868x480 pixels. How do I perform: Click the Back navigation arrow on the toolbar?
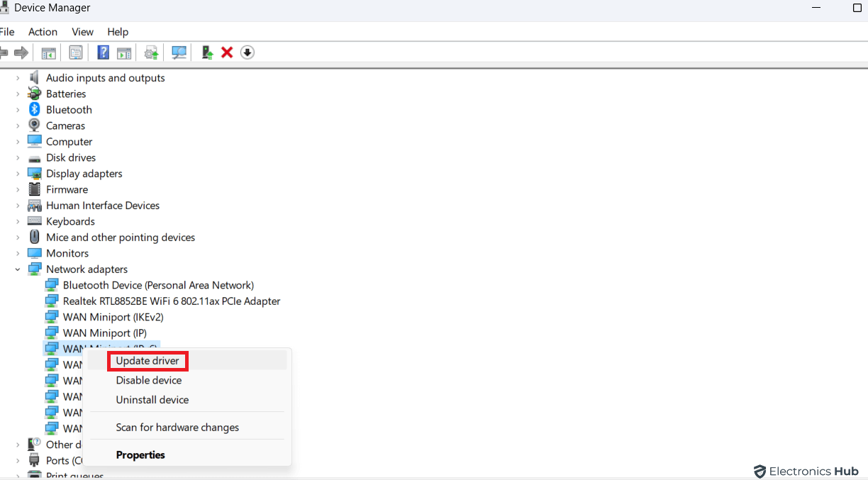[x=5, y=52]
